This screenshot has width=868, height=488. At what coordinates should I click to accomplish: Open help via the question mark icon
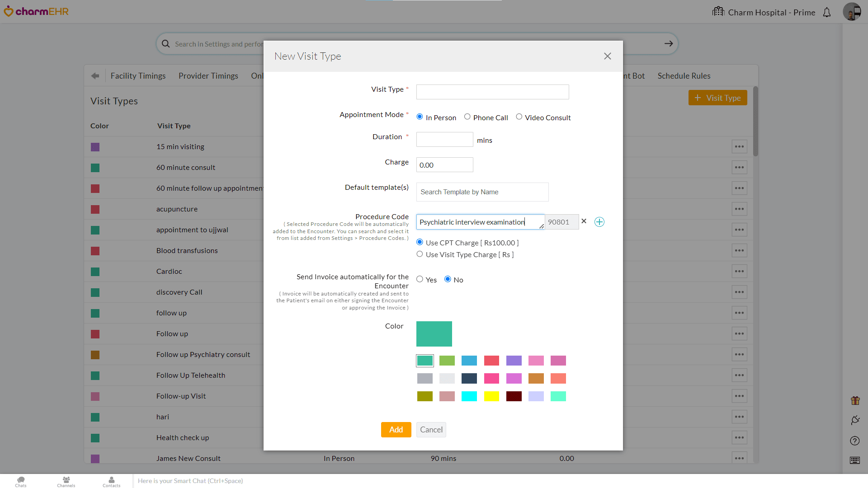(854, 441)
